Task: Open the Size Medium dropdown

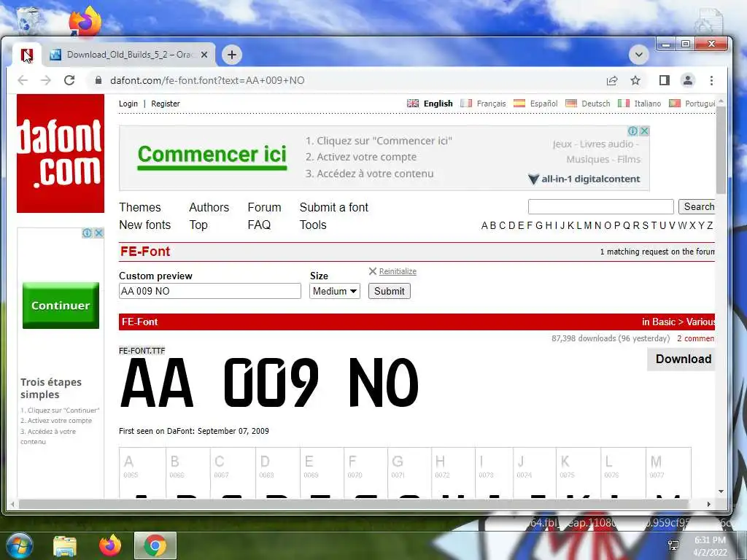Action: click(335, 291)
